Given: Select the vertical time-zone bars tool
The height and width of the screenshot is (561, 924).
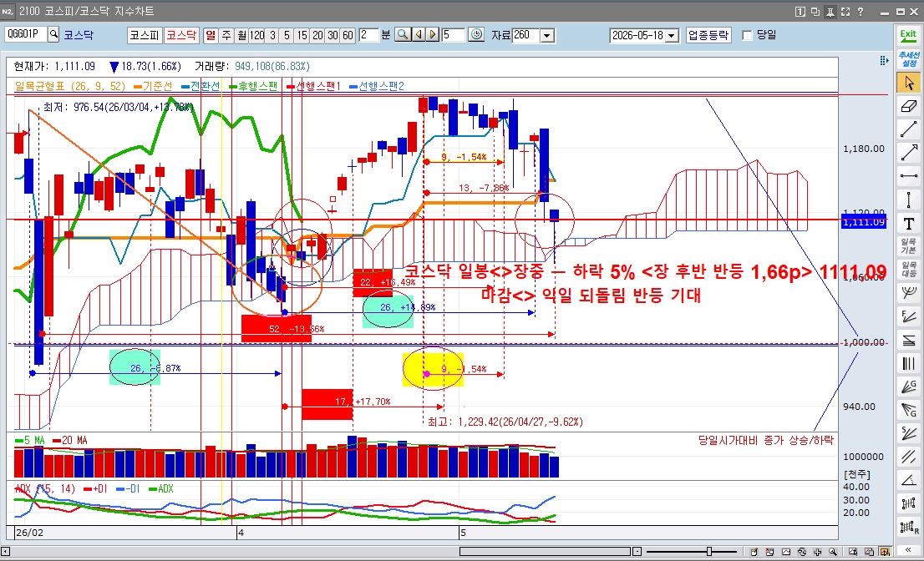Looking at the screenshot, I should pos(908,363).
